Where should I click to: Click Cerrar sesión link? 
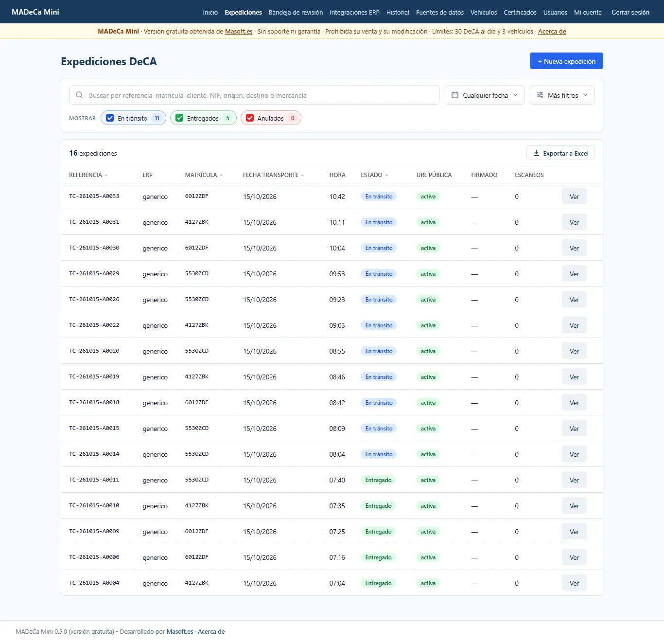(x=630, y=12)
